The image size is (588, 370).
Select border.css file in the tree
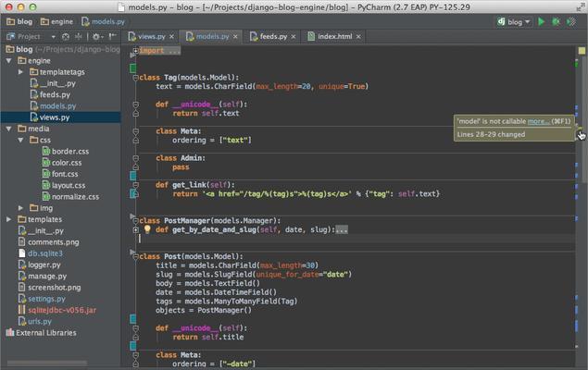pos(66,152)
